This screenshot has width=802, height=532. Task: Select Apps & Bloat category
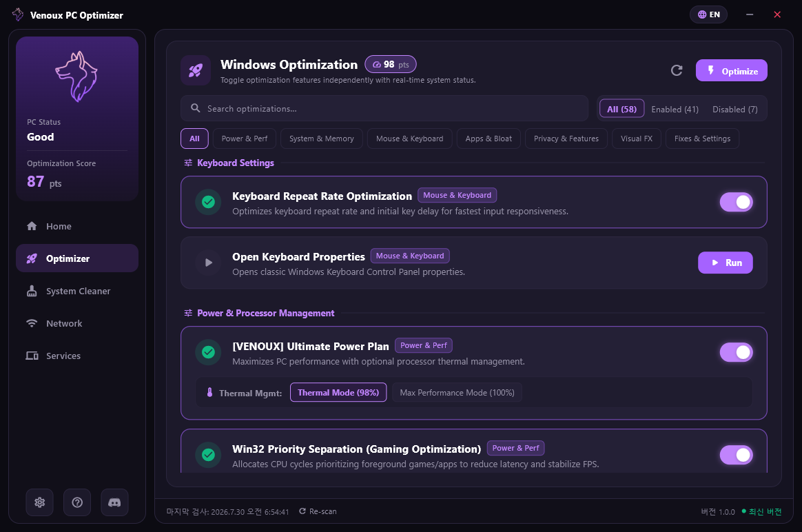tap(489, 139)
